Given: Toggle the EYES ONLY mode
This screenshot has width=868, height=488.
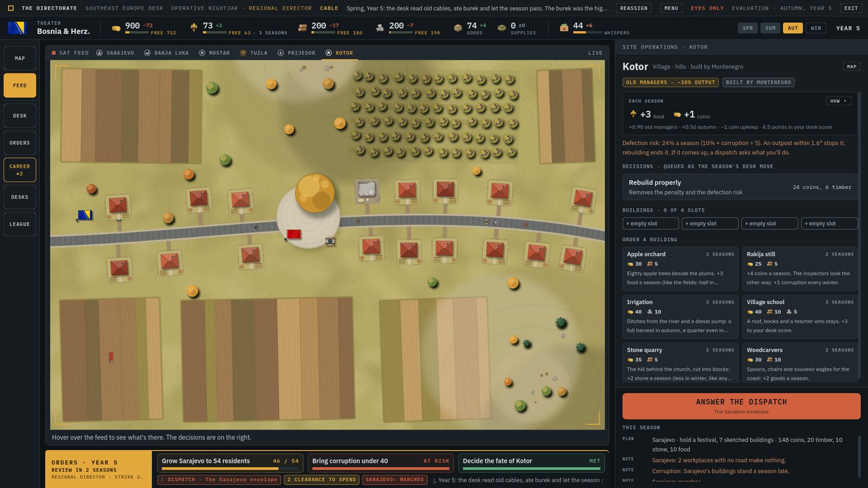Looking at the screenshot, I should [x=707, y=8].
